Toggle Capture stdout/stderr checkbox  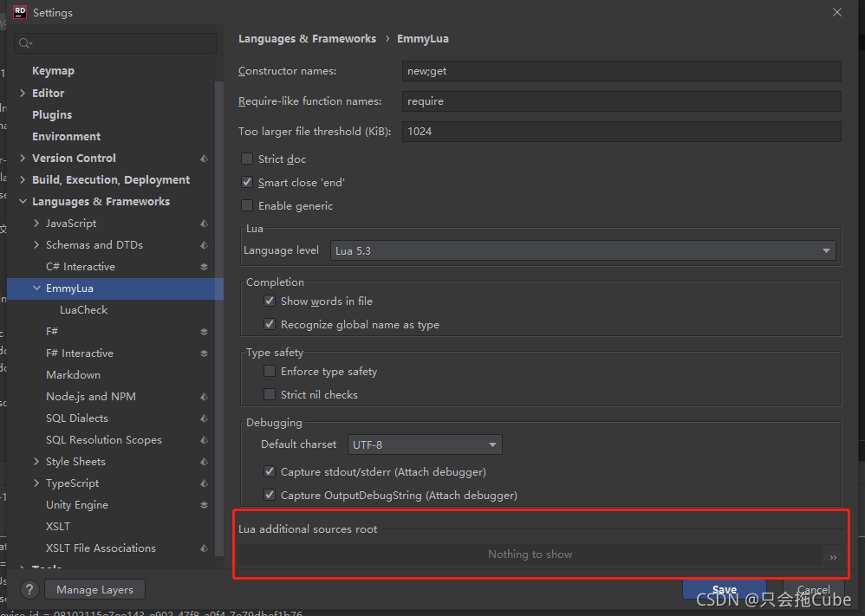(x=270, y=471)
